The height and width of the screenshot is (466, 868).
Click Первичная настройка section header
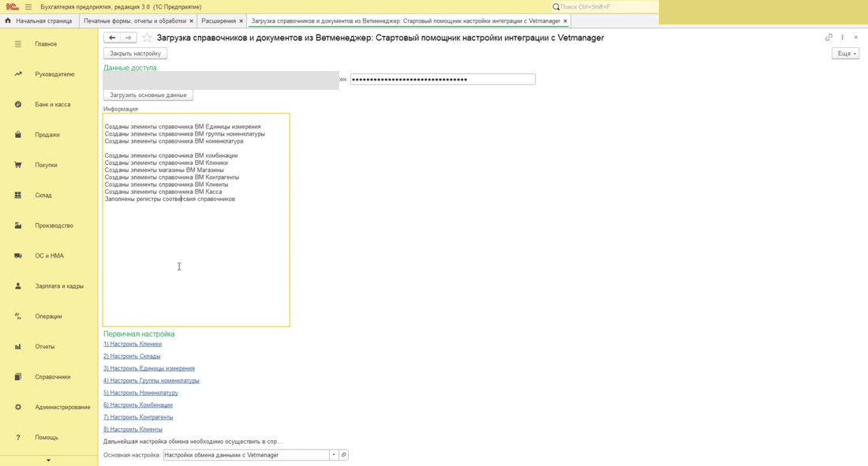139,334
